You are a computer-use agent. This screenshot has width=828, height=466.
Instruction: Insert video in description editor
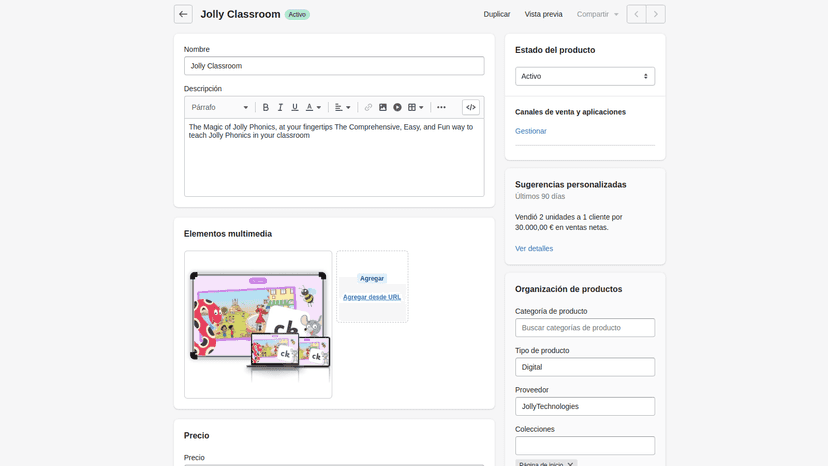pos(397,107)
